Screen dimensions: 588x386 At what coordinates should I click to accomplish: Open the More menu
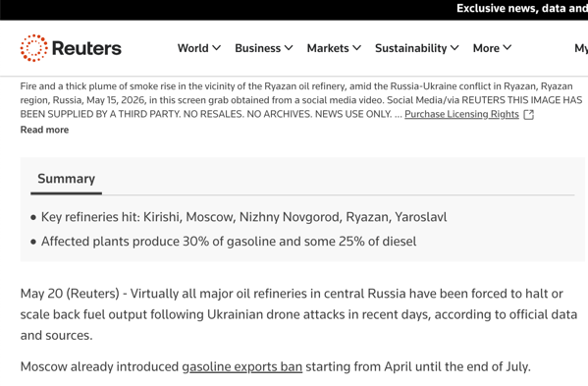[492, 48]
